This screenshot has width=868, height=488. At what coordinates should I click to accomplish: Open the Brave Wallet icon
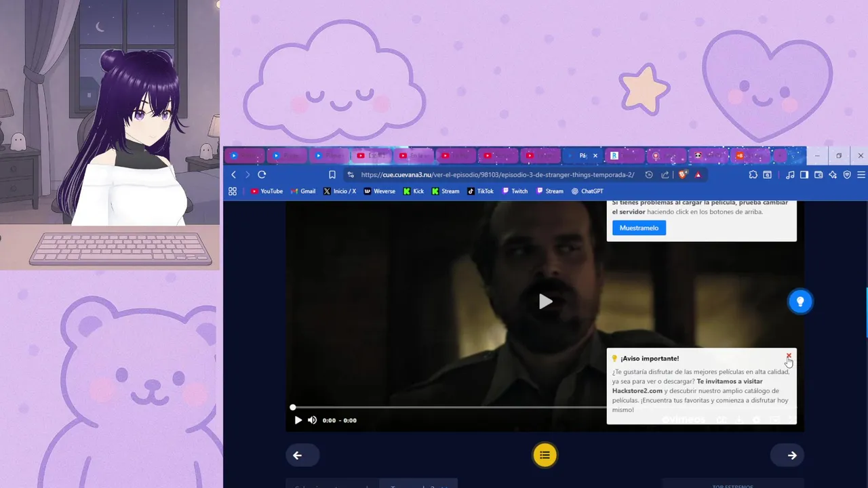[x=818, y=175]
